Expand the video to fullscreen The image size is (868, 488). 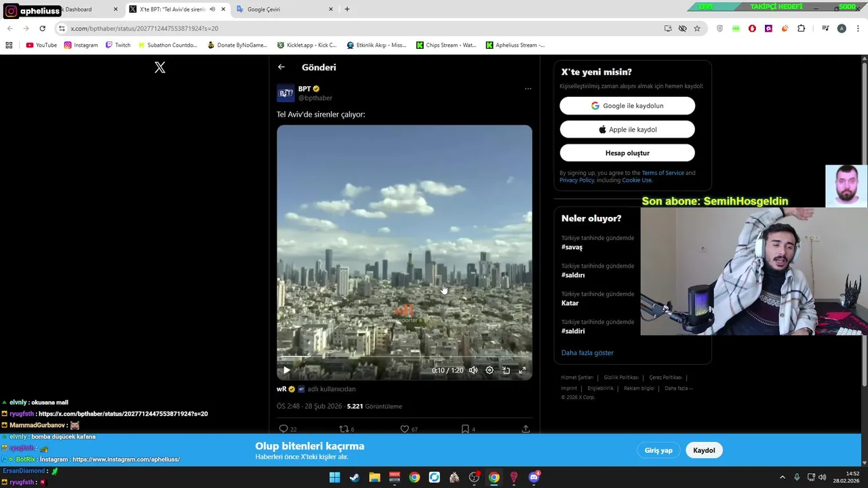[522, 370]
